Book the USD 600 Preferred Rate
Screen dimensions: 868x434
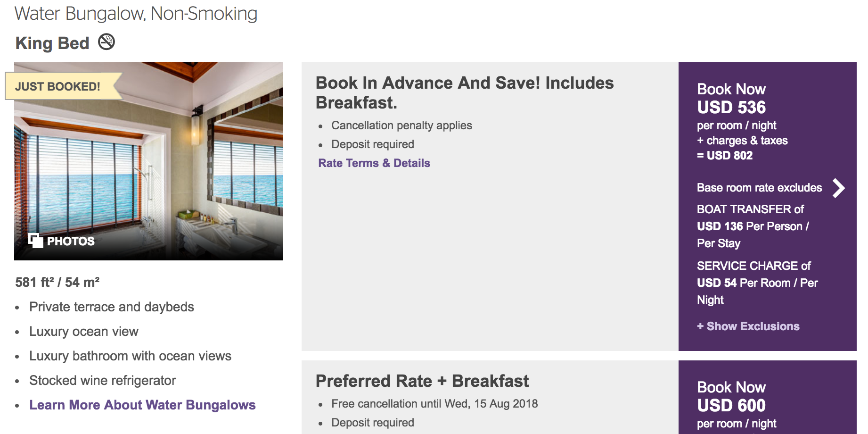point(731,396)
